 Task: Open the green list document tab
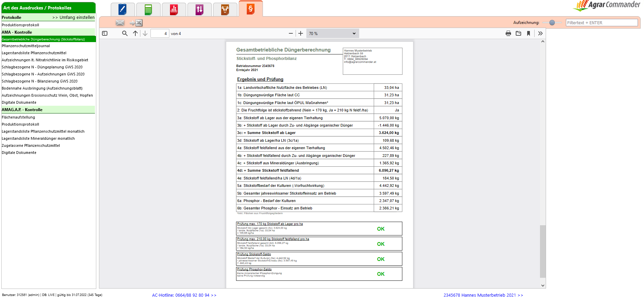pos(148,9)
